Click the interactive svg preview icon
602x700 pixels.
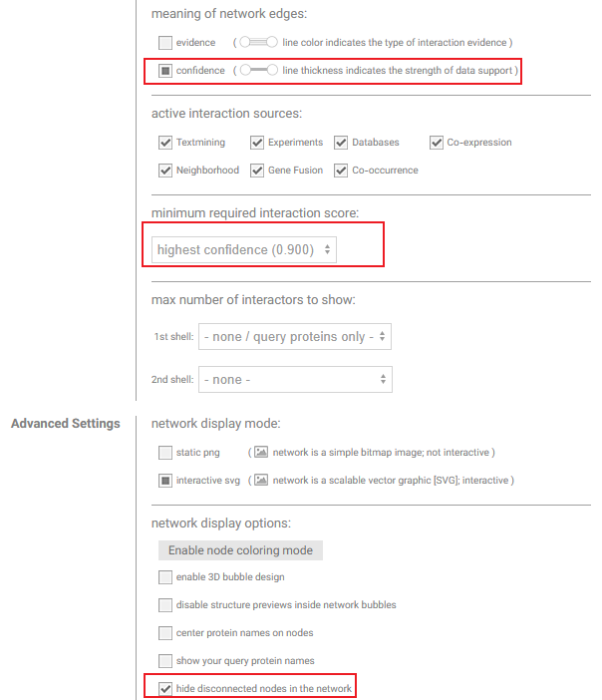point(261,480)
